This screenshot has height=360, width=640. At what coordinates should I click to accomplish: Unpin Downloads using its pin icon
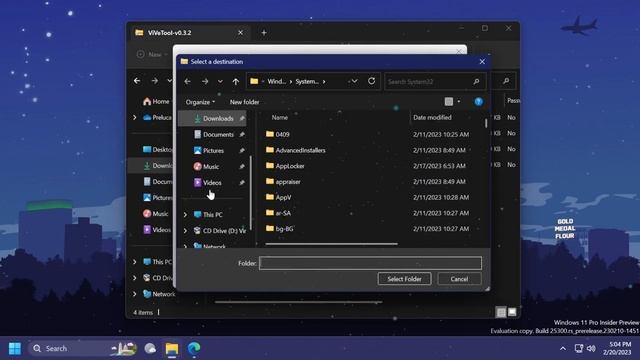[242, 118]
